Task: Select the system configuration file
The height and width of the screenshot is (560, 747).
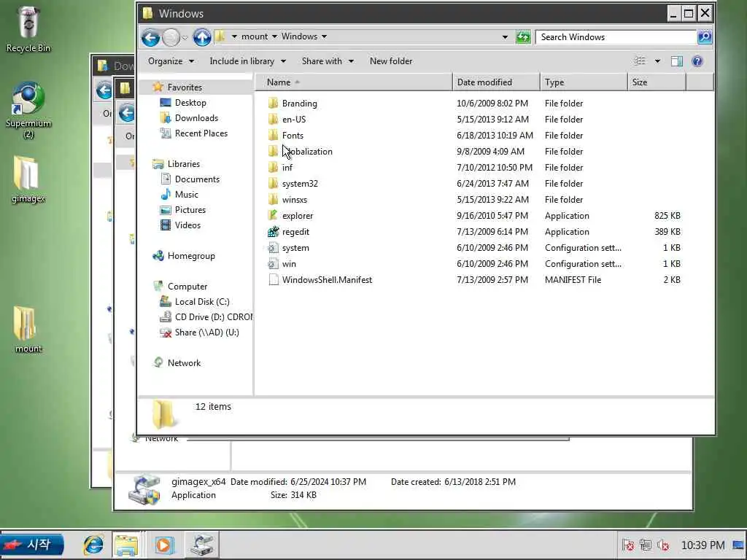Action: click(x=295, y=248)
